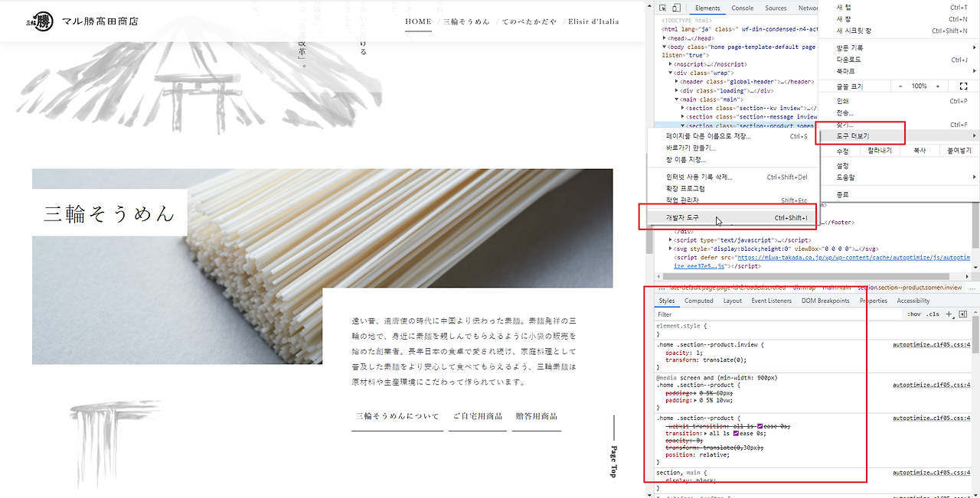
Task: Switch to the Sources tab
Action: tap(776, 8)
